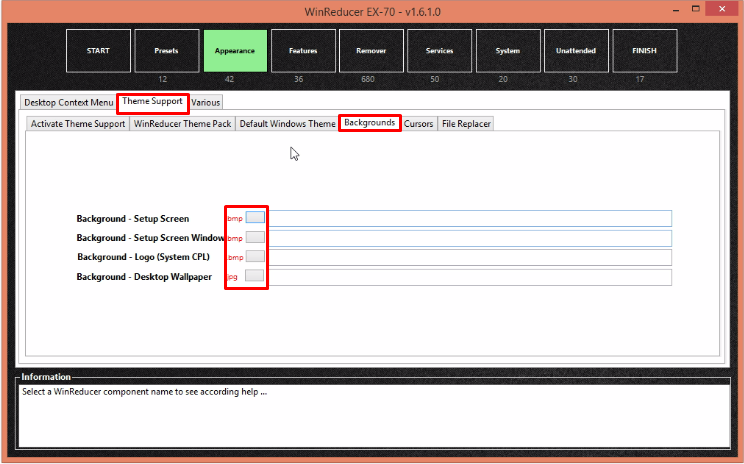Image resolution: width=744 pixels, height=464 pixels.
Task: Select the Theme Support tab
Action: click(152, 102)
